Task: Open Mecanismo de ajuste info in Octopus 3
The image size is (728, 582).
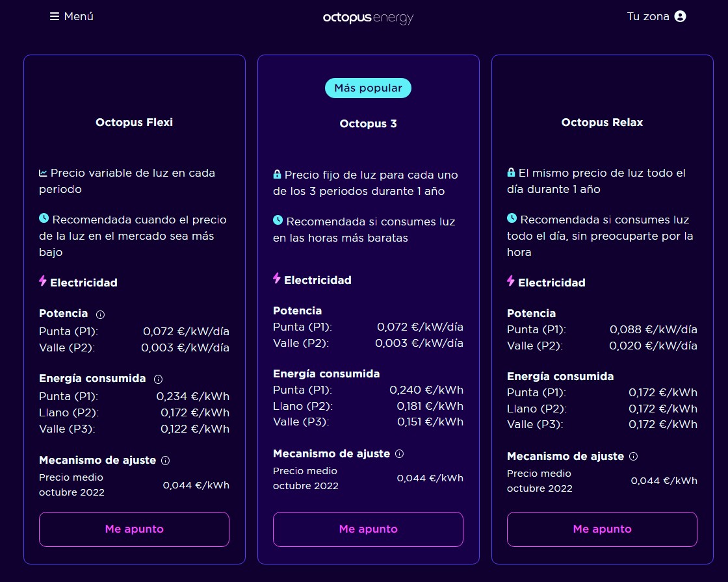Action: (399, 454)
